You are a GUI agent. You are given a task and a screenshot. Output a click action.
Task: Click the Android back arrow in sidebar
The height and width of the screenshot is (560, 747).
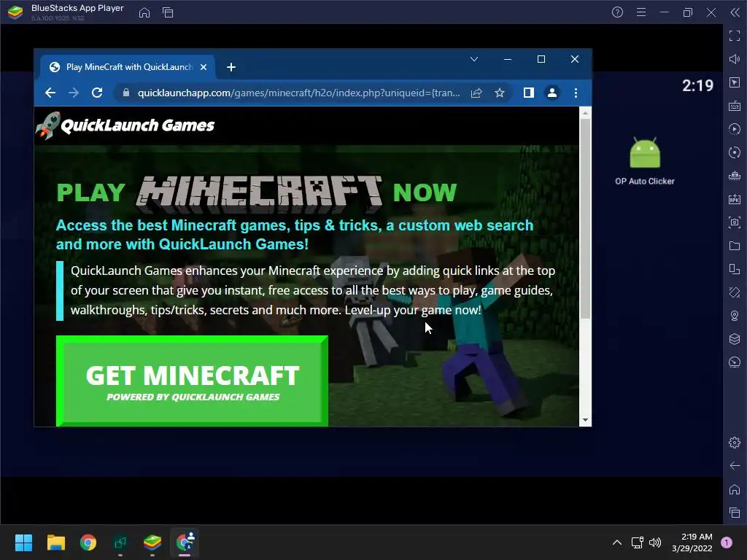click(735, 466)
